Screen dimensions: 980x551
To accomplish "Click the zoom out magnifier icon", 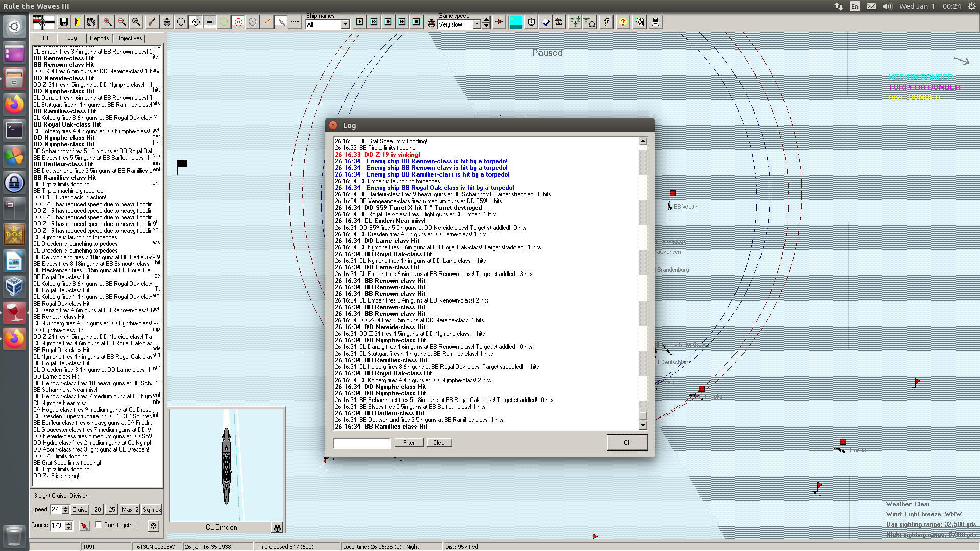I will 121,22.
